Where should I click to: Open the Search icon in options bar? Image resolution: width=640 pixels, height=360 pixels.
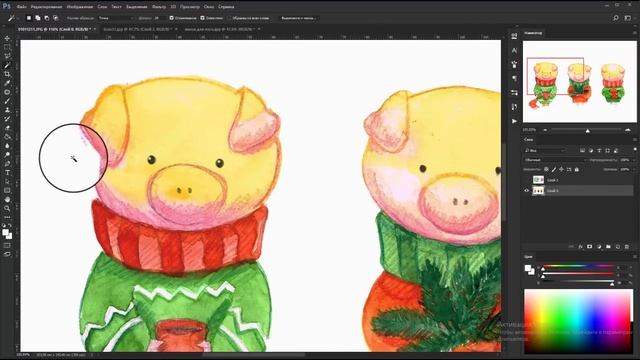coord(616,18)
